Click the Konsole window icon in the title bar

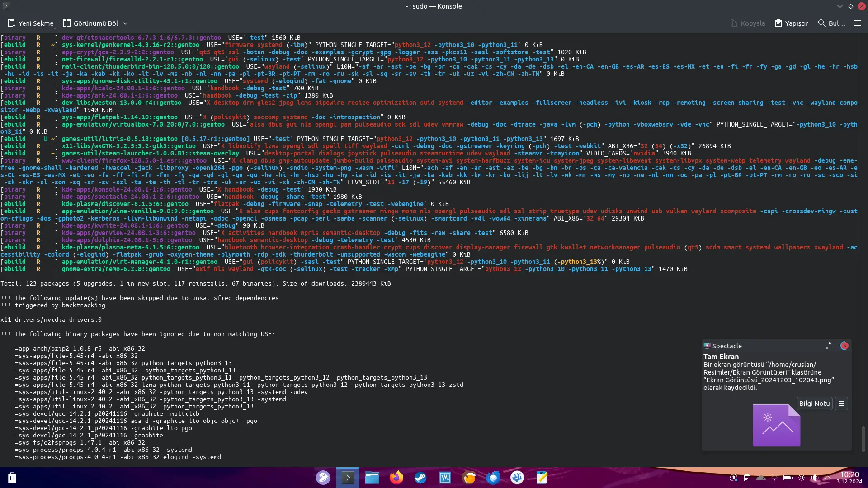[x=6, y=6]
